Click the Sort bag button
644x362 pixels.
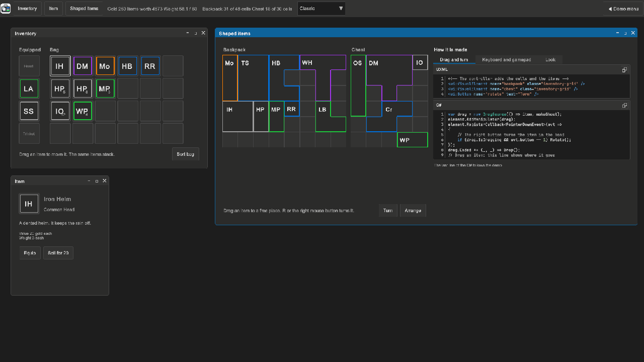[186, 154]
